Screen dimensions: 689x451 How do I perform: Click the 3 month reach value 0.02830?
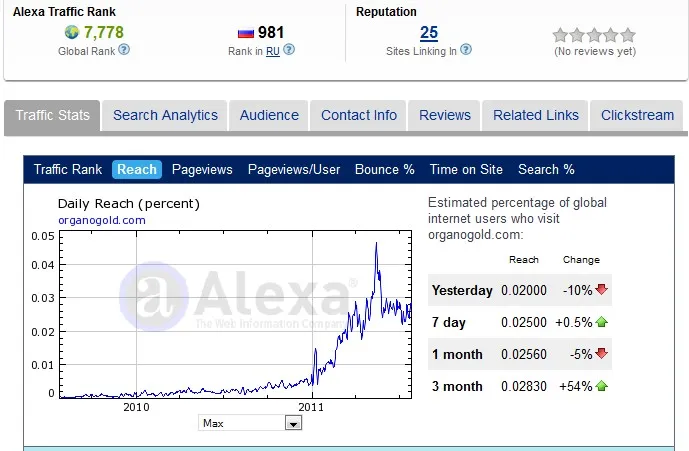(x=524, y=386)
